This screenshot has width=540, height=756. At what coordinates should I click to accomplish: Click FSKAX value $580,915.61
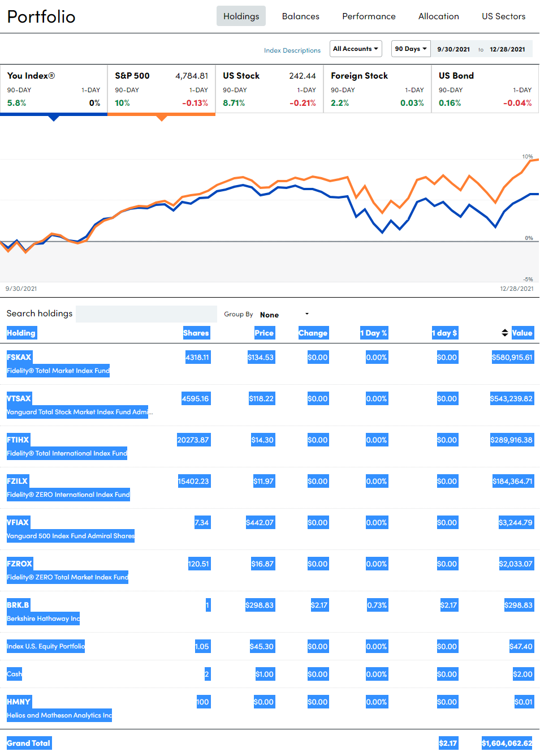tap(512, 358)
